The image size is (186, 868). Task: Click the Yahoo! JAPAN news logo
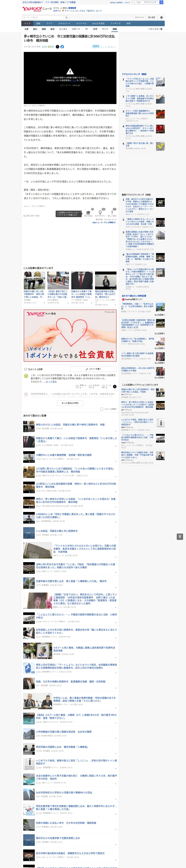(37, 9)
